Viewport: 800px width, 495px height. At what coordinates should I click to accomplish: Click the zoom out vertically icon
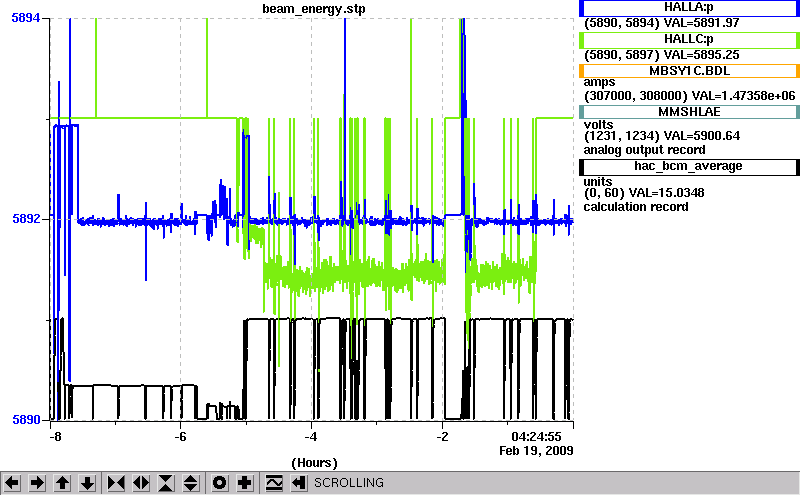click(191, 482)
